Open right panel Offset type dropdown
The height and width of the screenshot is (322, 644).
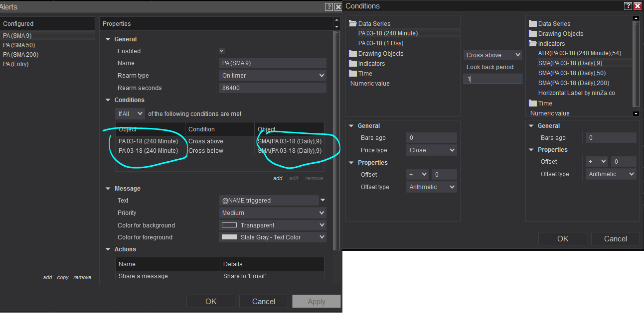tap(611, 174)
